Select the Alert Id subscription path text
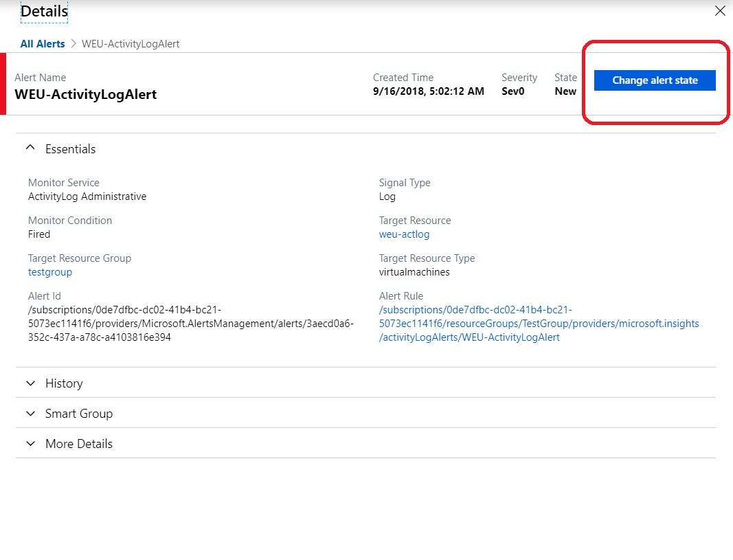The height and width of the screenshot is (560, 733). point(191,324)
